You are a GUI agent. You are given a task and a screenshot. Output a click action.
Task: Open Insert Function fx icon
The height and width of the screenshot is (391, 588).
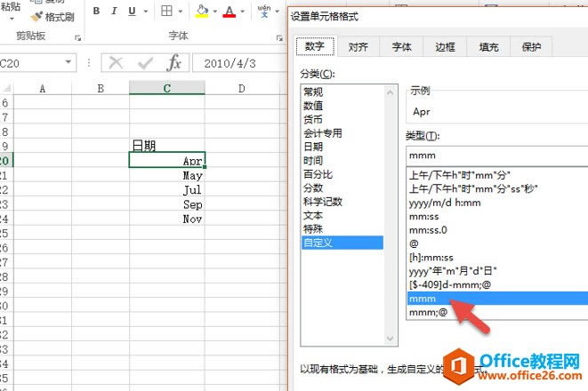click(174, 62)
